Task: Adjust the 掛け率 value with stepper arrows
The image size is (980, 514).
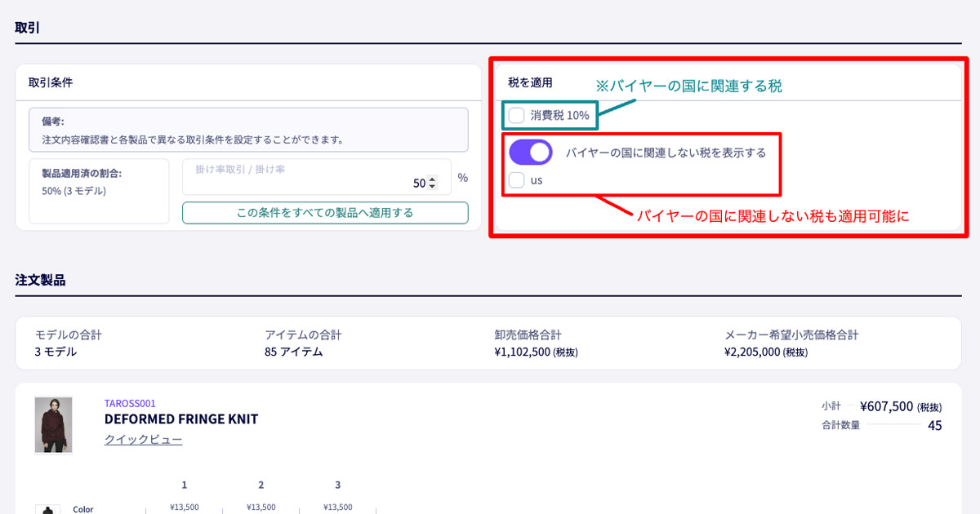Action: click(433, 184)
